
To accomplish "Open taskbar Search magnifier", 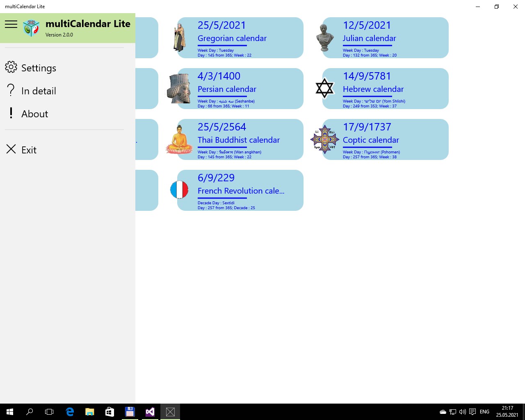I will tap(30, 412).
